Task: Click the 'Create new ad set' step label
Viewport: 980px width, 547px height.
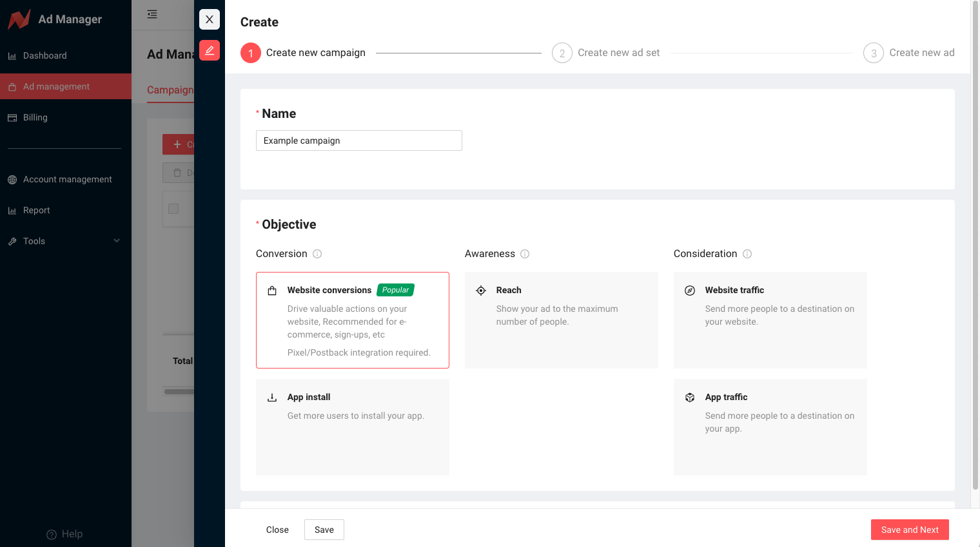Action: pos(618,53)
